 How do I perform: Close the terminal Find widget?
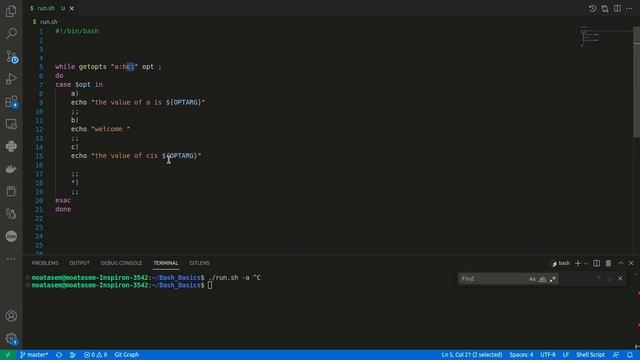pyautogui.click(x=620, y=279)
